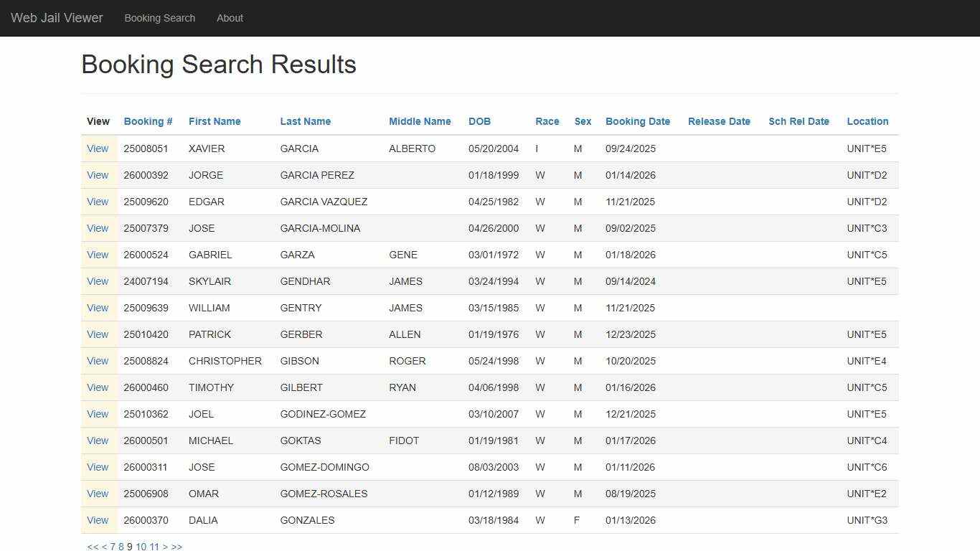
Task: Go to the last results page
Action: click(177, 547)
